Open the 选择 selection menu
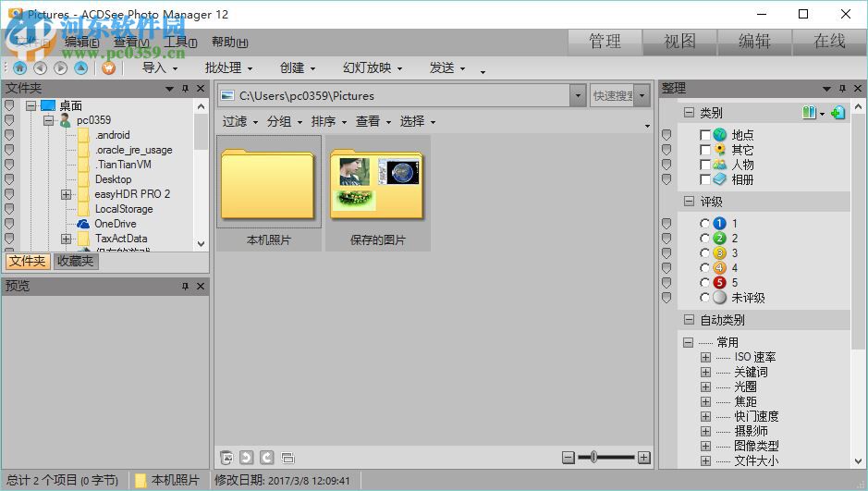The width and height of the screenshot is (868, 491). [x=418, y=121]
